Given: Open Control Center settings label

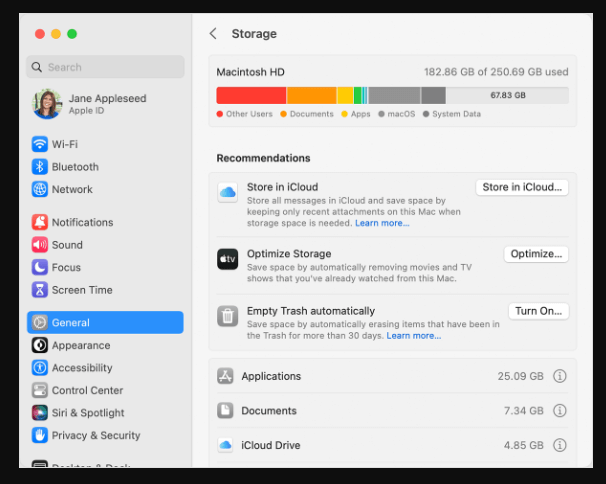Looking at the screenshot, I should [x=88, y=390].
